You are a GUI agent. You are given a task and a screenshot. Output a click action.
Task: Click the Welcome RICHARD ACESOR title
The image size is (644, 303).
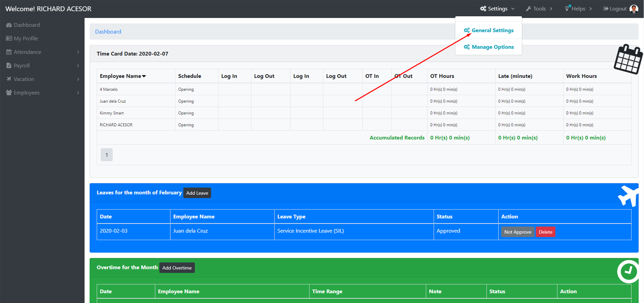point(48,9)
